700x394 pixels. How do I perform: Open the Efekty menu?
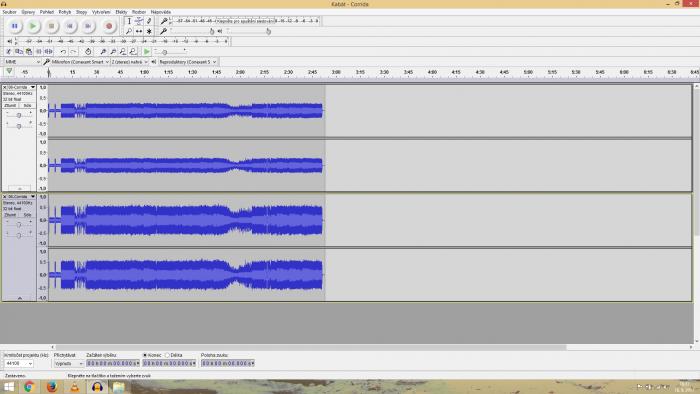[x=121, y=12]
